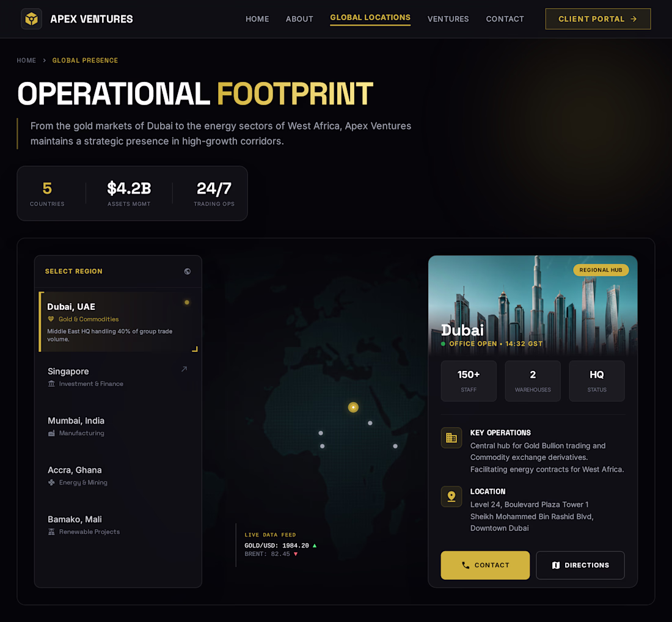Click the Key Operations heading
The image size is (672, 622).
(500, 433)
